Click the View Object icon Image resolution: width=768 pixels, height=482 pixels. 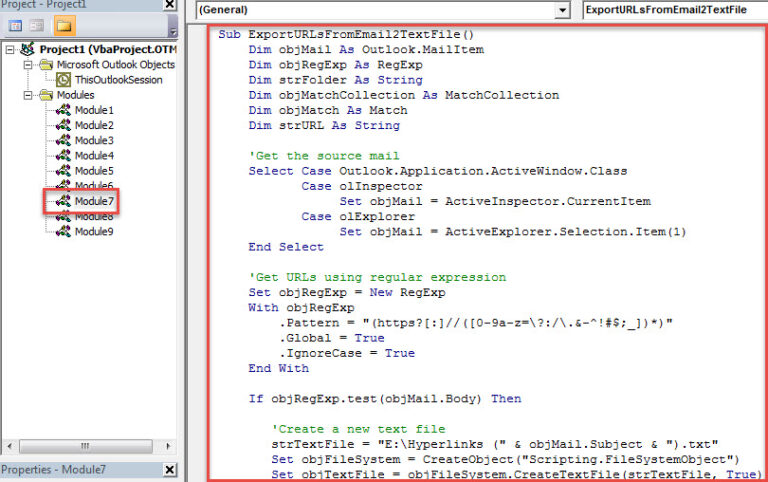pos(38,25)
